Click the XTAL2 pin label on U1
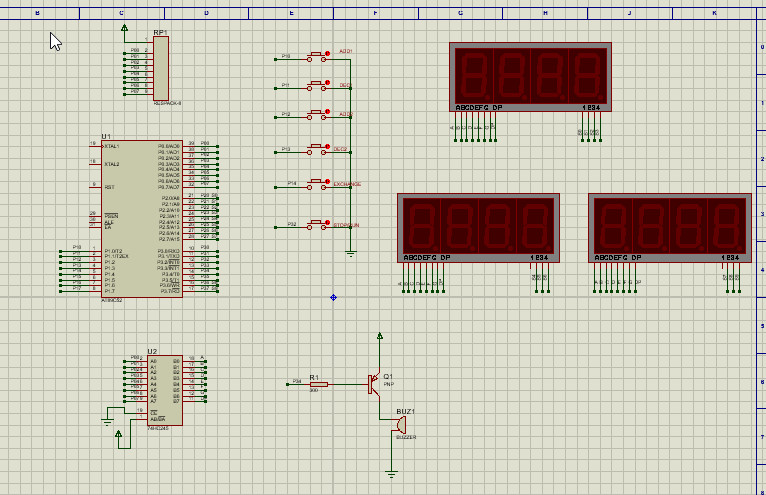Screen dimensions: 766x495 tap(111, 164)
